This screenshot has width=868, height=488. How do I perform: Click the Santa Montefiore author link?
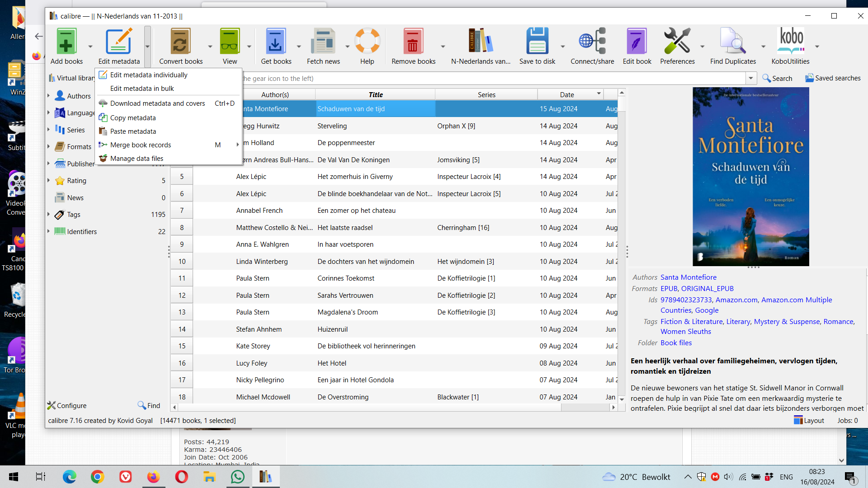tap(688, 277)
